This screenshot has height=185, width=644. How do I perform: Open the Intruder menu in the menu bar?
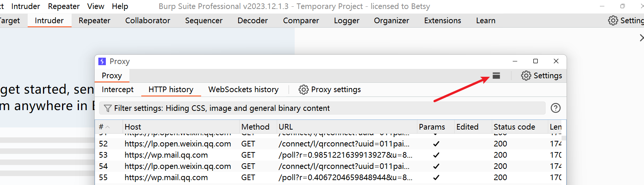tap(25, 6)
